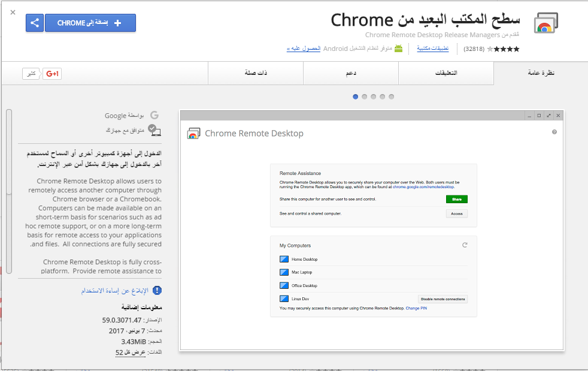Click the بواسطة Google text
This screenshot has height=371, width=588.
coord(124,116)
